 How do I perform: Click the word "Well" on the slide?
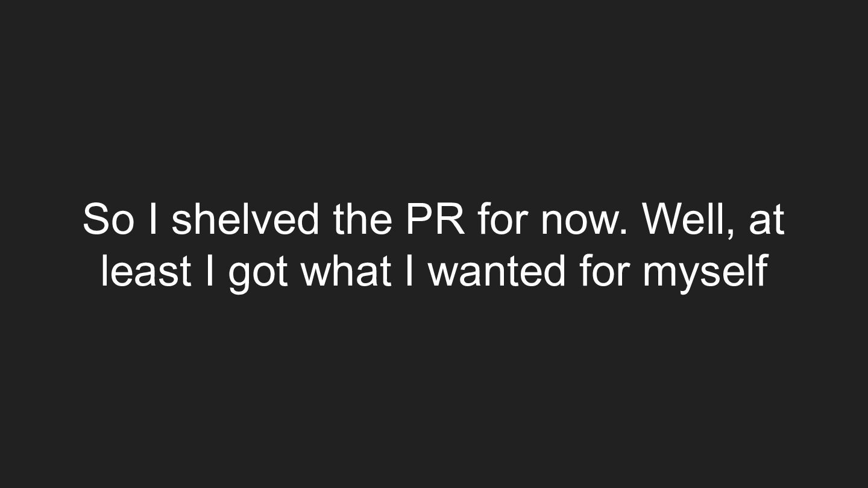685,219
